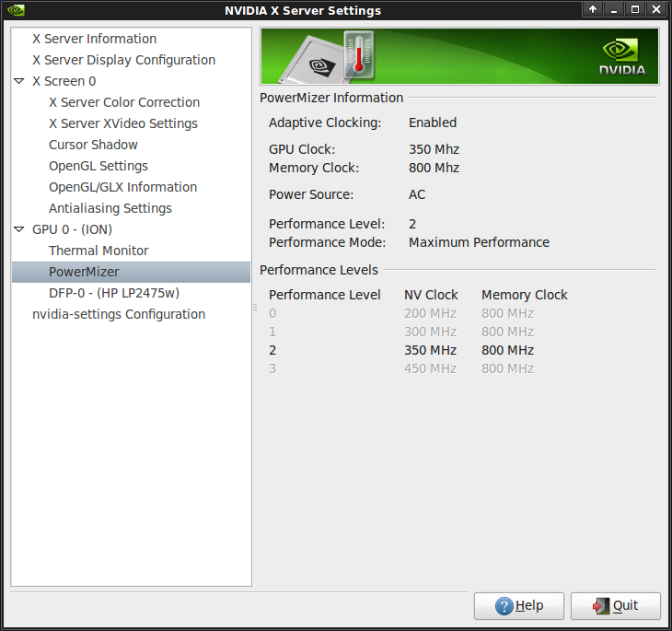Open DFP-0 - (HP LP2475w) display page
This screenshot has height=631, width=672.
pyautogui.click(x=114, y=293)
